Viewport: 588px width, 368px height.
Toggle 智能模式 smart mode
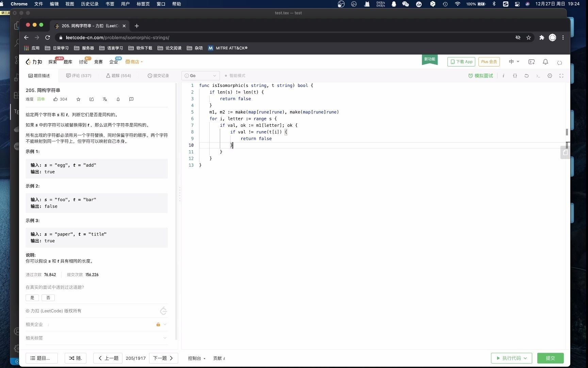tap(235, 76)
